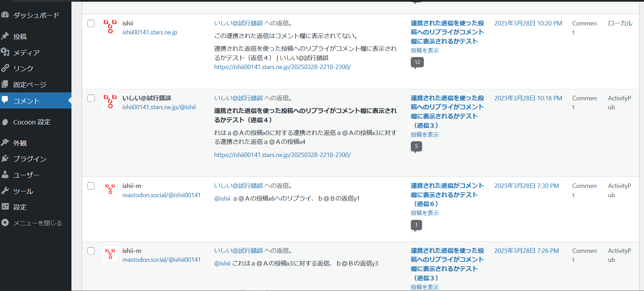Open the Media (メディア) library icon
The image size is (644, 291).
(x=5, y=52)
